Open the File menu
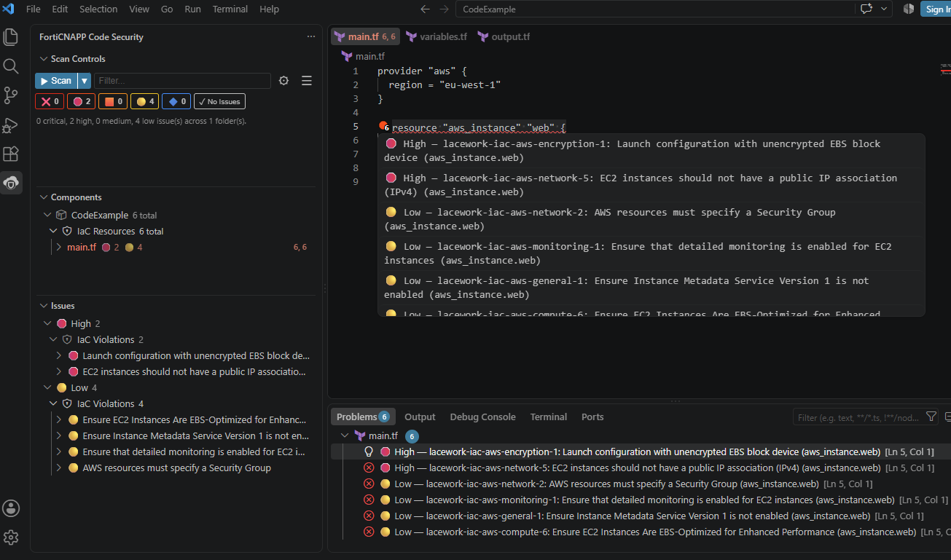The height and width of the screenshot is (560, 951). 34,9
